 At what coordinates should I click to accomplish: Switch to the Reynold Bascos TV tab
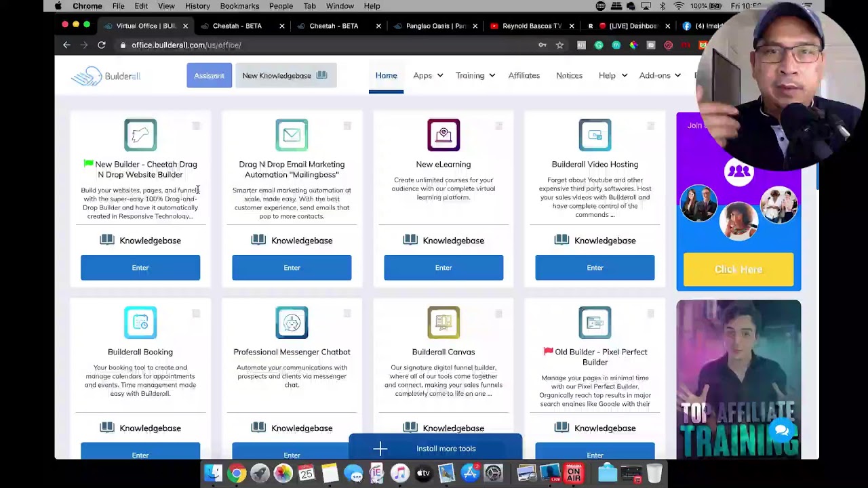click(x=530, y=26)
